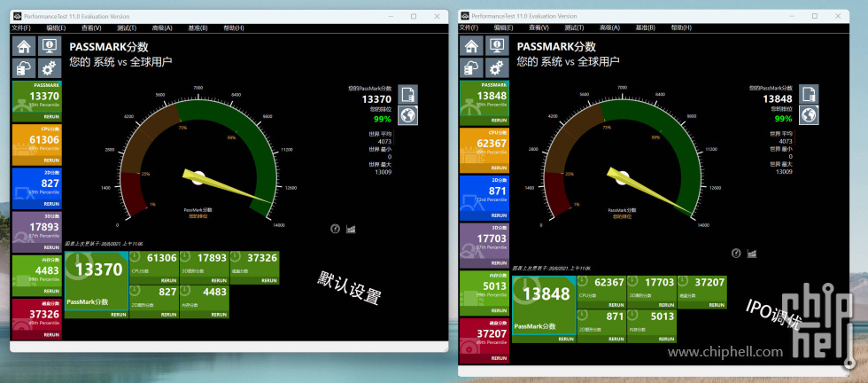Select disk 37326 sidebar tile in left window
This screenshot has width=868, height=383.
point(37,319)
